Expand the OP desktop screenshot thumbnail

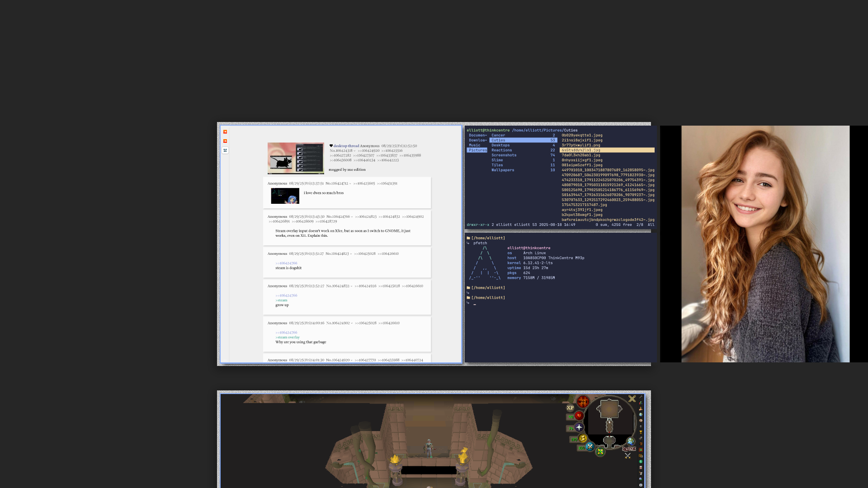296,158
